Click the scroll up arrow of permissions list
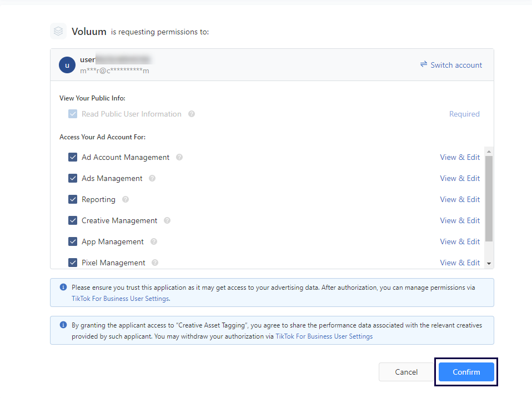532x398 pixels. click(489, 151)
